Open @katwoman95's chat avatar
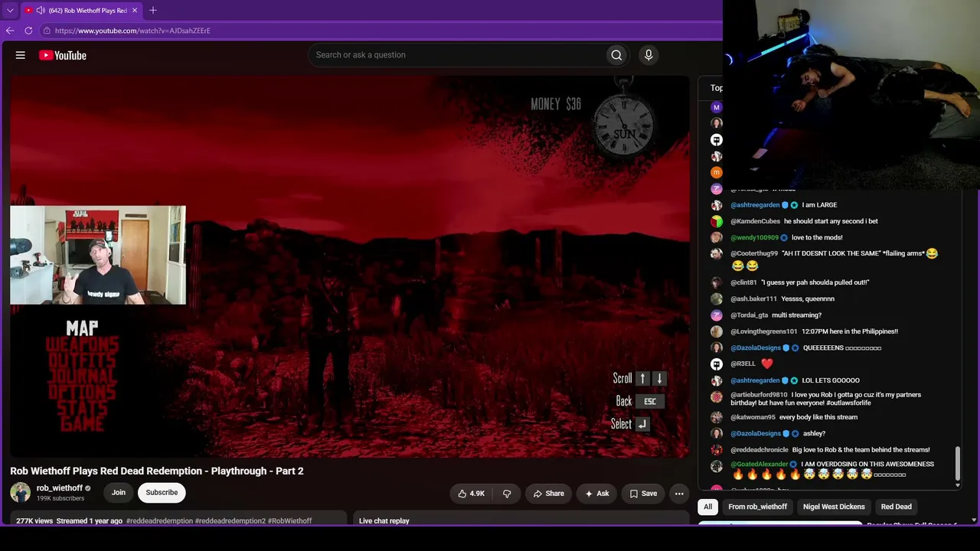Image resolution: width=980 pixels, height=551 pixels. 717,417
